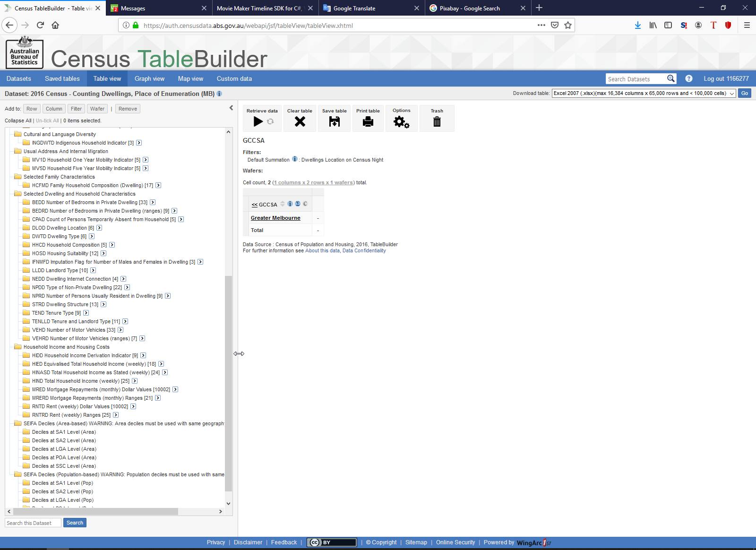The image size is (756, 550).
Task: Click folder icon of TEND Tenure Type
Action: (26, 313)
